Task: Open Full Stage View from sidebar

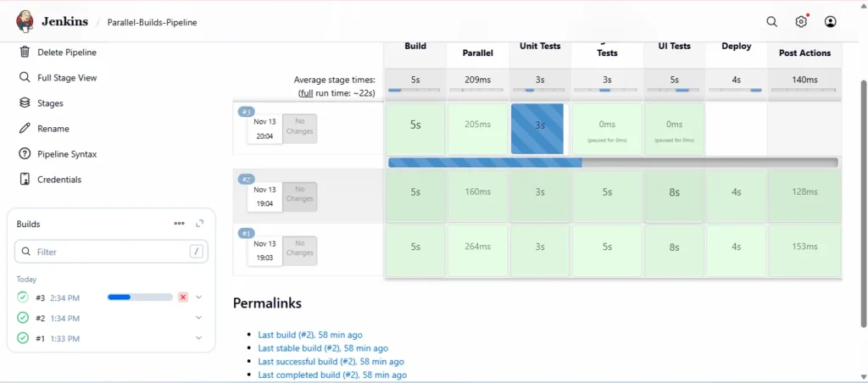Action: tap(67, 78)
